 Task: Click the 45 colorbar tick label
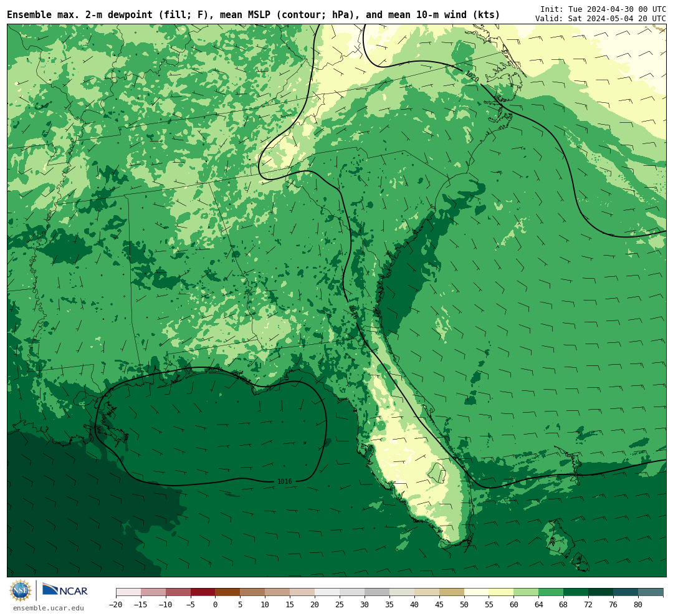[x=439, y=604]
